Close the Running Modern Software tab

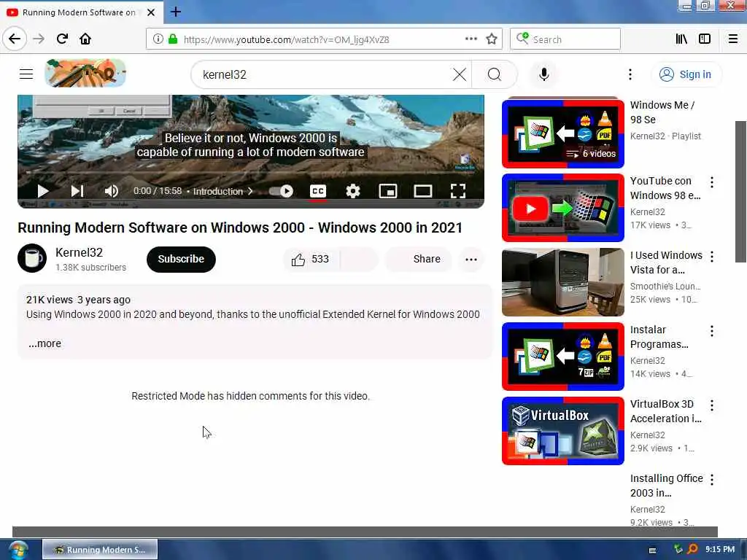coord(151,12)
